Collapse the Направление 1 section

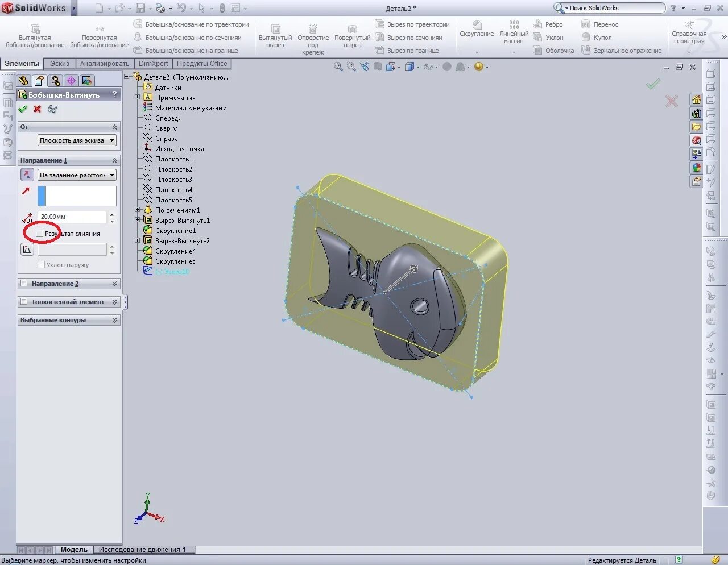114,161
